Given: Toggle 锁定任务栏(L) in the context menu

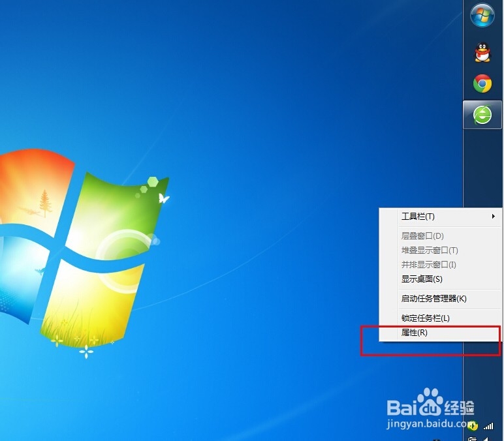Looking at the screenshot, I should 441,318.
